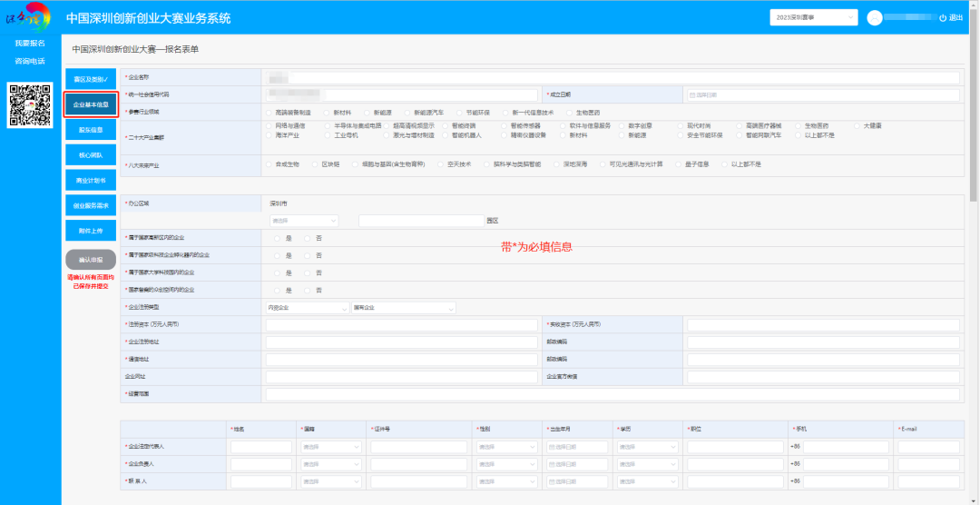This screenshot has width=980, height=505.
Task: Select 大健康 cluster radio
Action: click(857, 125)
